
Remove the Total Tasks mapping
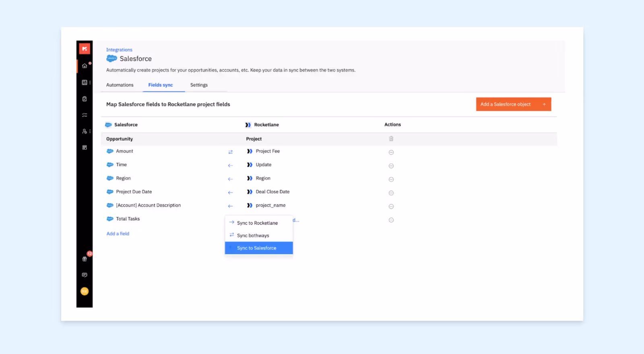point(391,220)
